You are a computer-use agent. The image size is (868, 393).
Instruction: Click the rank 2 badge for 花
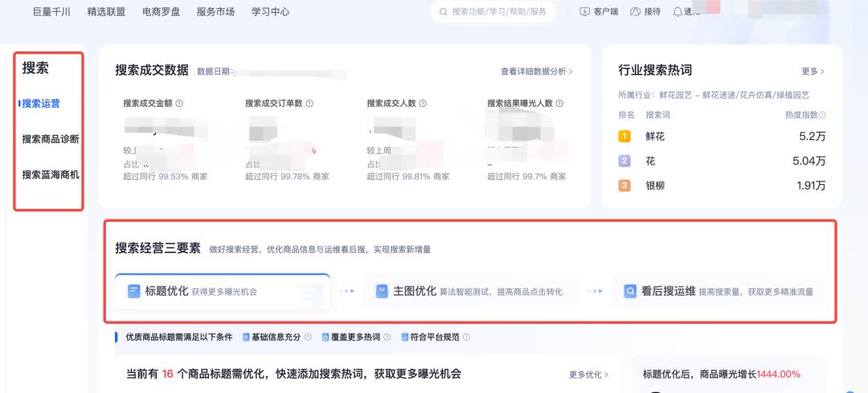(624, 161)
